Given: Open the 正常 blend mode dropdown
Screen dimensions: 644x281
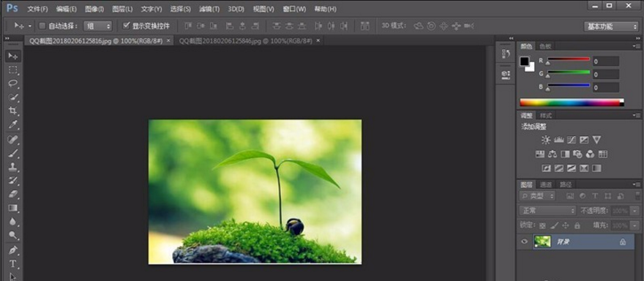Looking at the screenshot, I should 548,210.
